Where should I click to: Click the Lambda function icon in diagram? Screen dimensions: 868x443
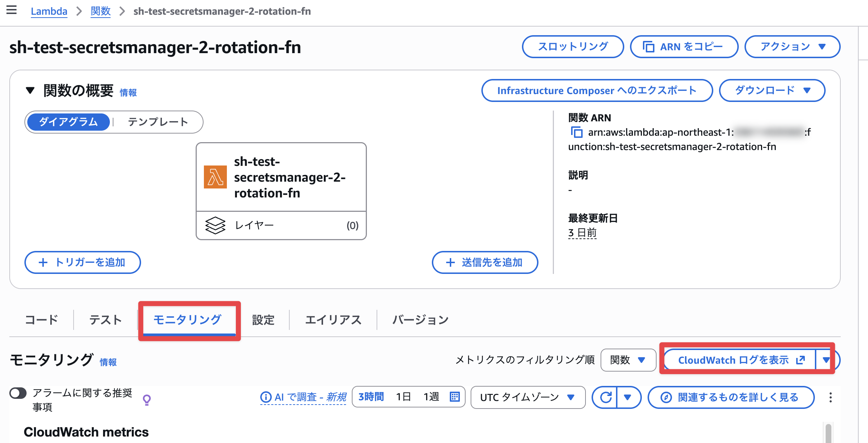pos(215,177)
